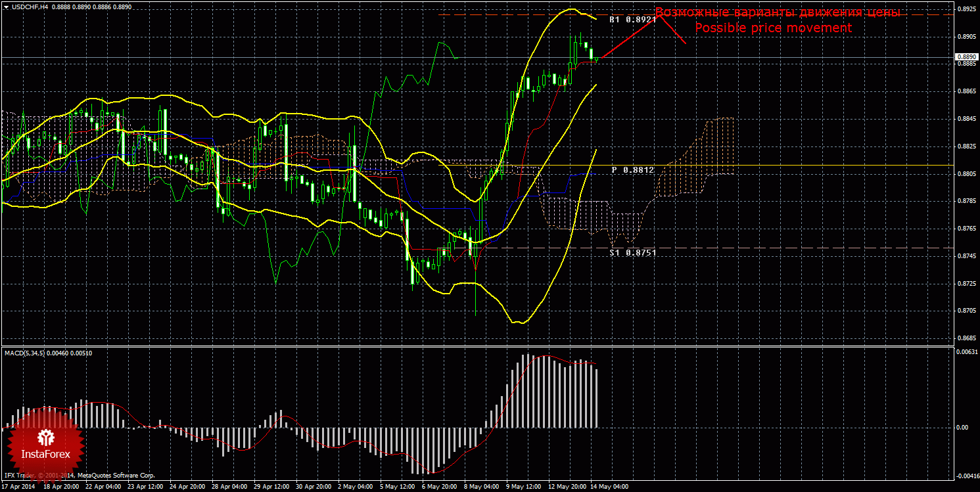The width and height of the screenshot is (980, 492).
Task: Click the 0.8805 price axis label
Action: (x=966, y=174)
